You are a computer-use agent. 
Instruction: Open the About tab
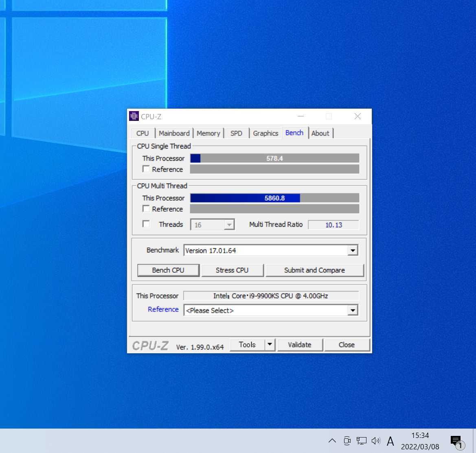coord(320,133)
